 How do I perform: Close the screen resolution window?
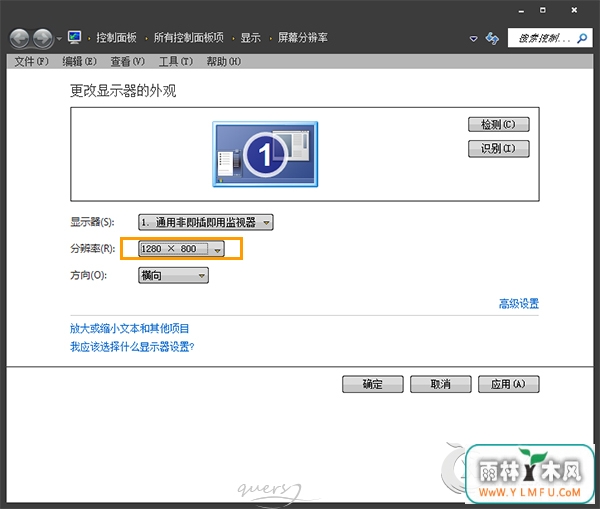574,10
